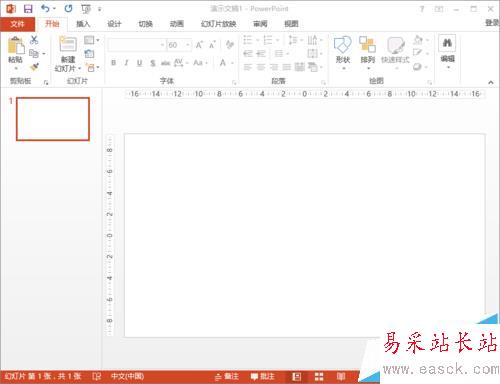Click the Save icon in quick access toolbar
500x384 pixels.
click(28, 9)
